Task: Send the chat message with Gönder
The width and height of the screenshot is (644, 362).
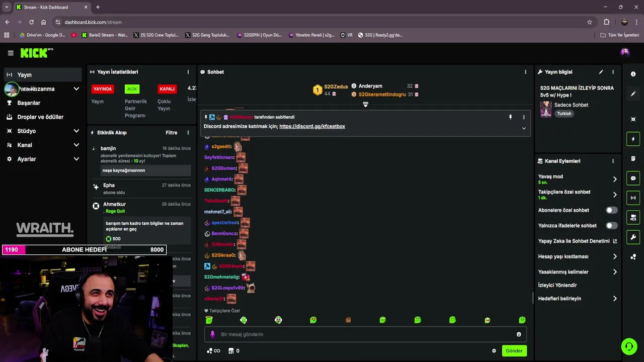Action: tap(514, 351)
